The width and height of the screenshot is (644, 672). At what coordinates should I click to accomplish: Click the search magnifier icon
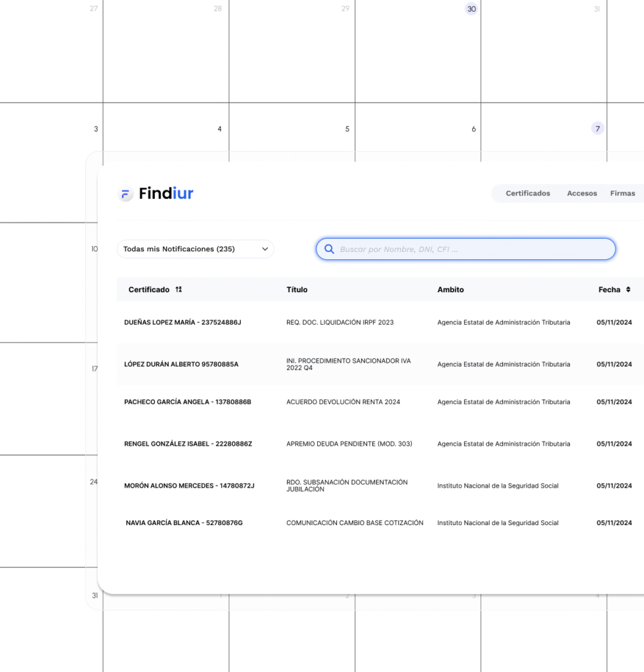[329, 249]
